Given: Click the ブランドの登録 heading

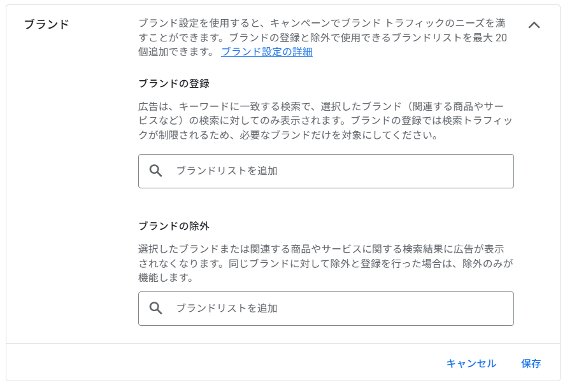Looking at the screenshot, I should (174, 83).
